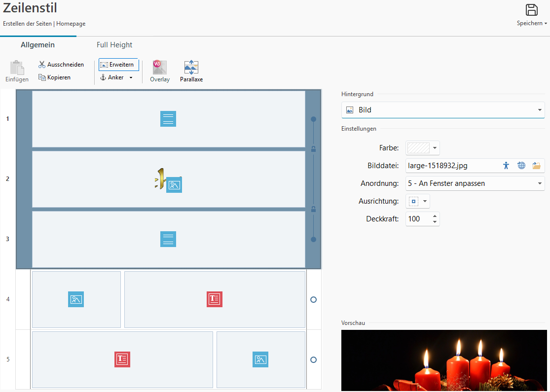
Task: Expand the Hintergrund Bild dropdown
Action: [x=442, y=110]
